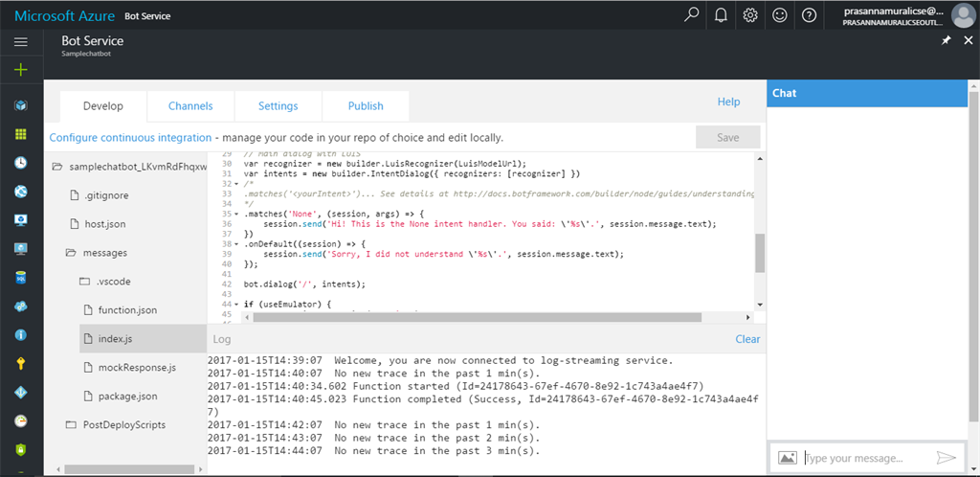Click the code editor vertical scrollbar thumb
980x477 pixels.
point(759,253)
